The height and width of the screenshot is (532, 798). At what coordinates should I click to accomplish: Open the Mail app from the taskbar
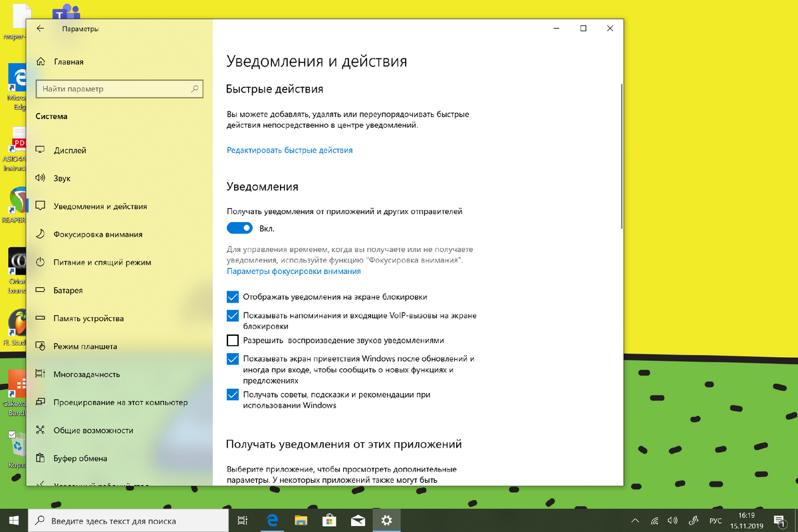click(358, 521)
